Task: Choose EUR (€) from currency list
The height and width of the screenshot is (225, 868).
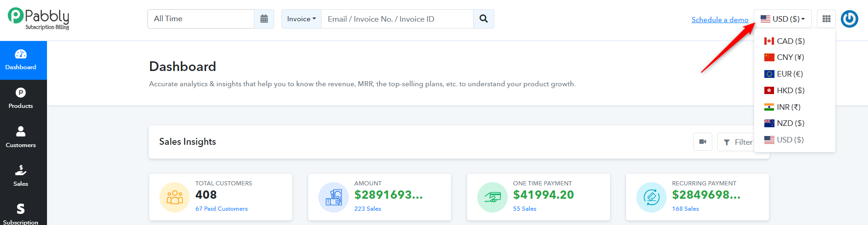Action: [x=794, y=74]
